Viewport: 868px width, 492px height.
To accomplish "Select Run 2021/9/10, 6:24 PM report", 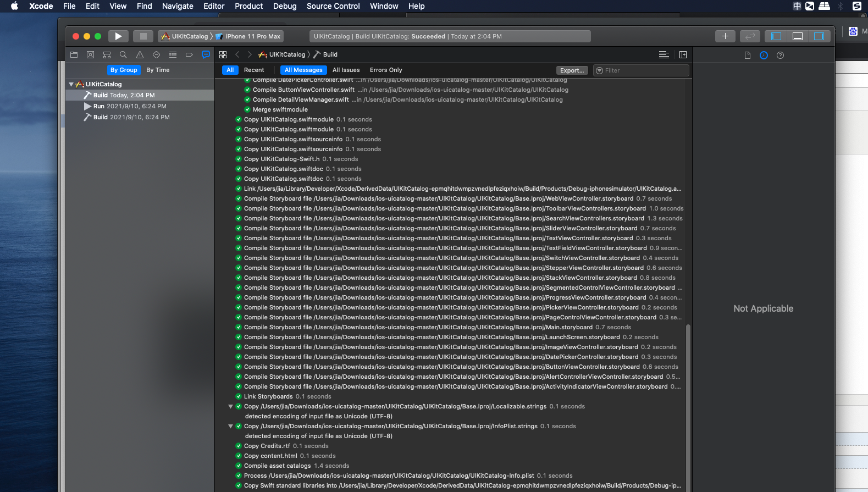I will tap(140, 106).
